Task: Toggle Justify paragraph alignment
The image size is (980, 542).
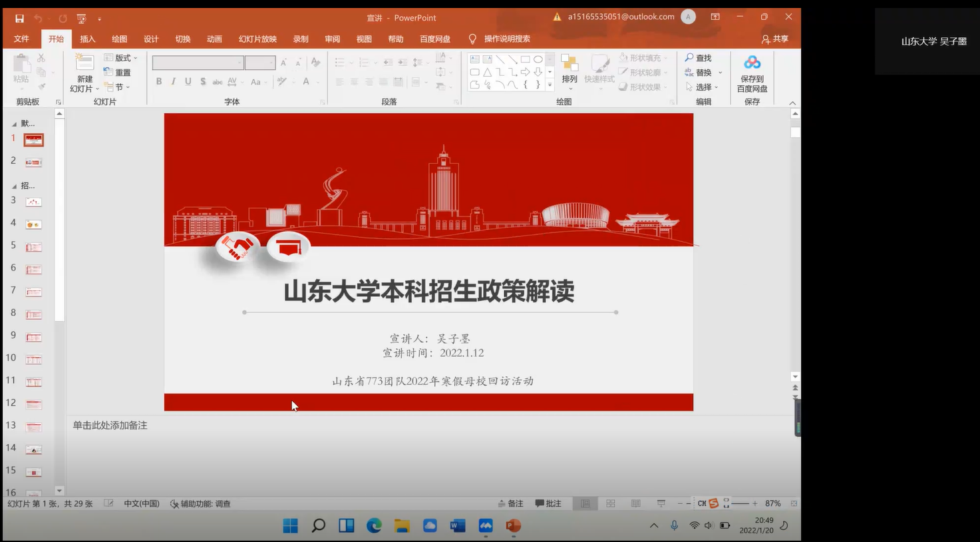Action: pos(383,82)
